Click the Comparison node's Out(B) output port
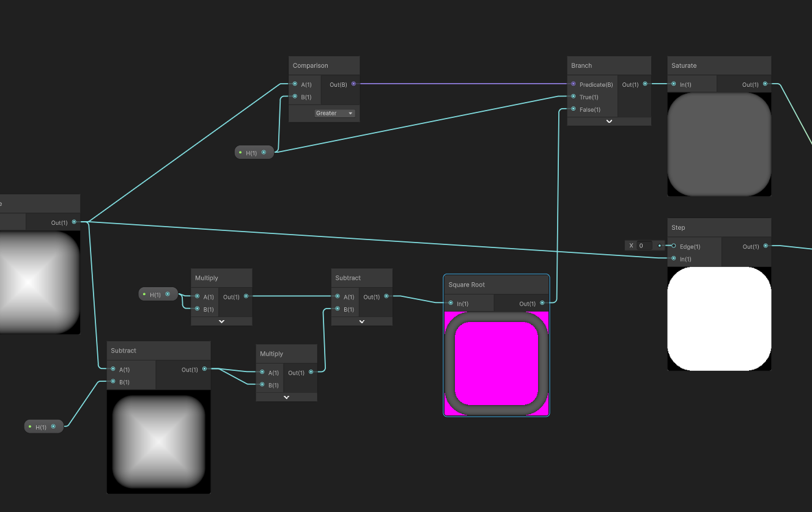Screen dimensions: 812x512 tap(353, 84)
